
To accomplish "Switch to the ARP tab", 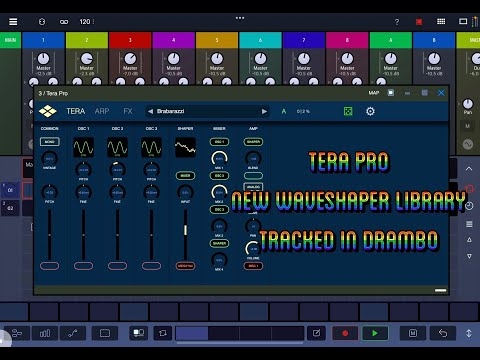I will (x=102, y=111).
